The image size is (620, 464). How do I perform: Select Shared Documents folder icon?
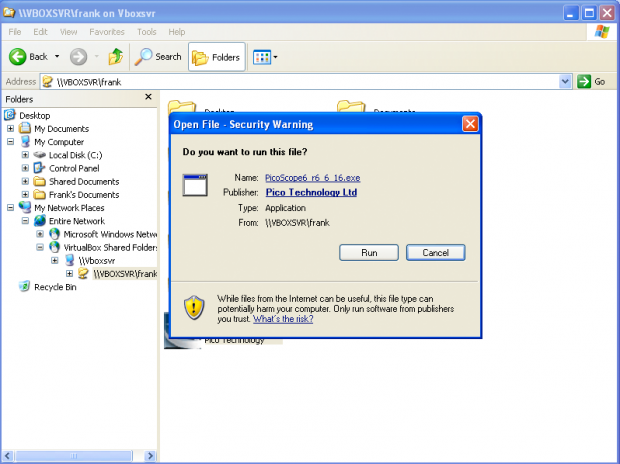click(x=40, y=181)
